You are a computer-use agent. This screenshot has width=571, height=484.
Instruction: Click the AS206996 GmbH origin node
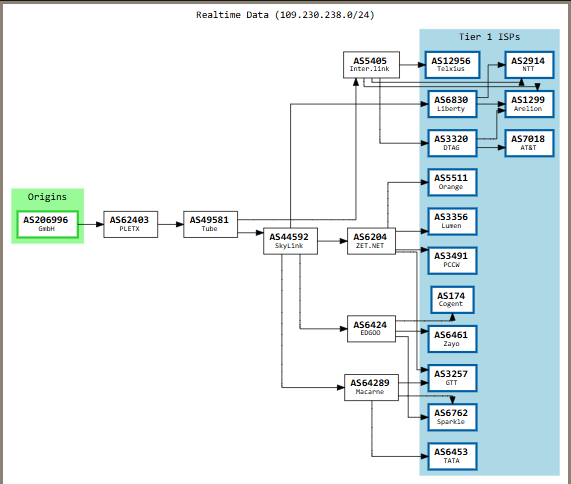[x=47, y=224]
